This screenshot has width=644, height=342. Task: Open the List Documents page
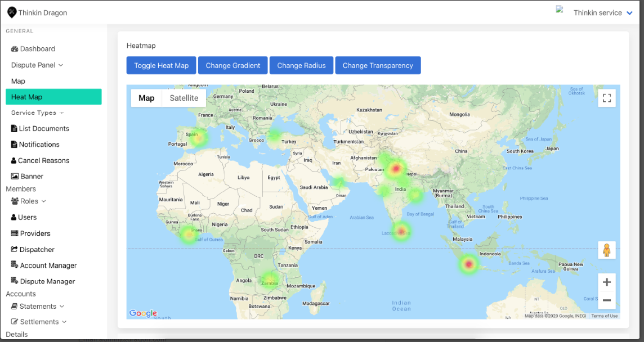(43, 129)
